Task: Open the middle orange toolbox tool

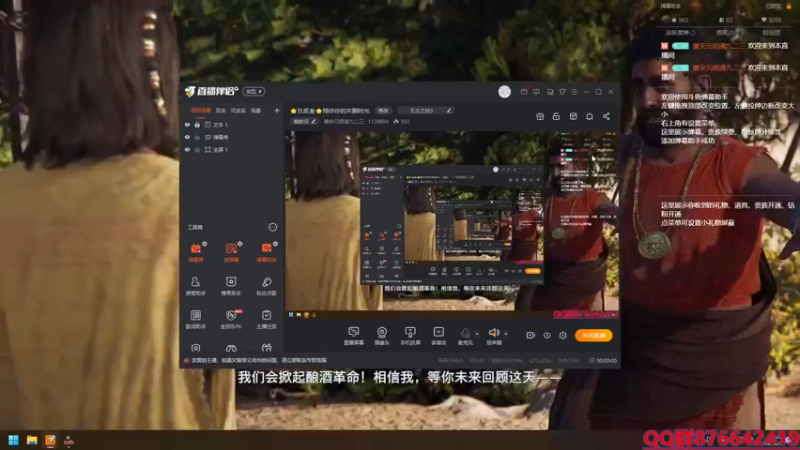Action: tap(231, 252)
